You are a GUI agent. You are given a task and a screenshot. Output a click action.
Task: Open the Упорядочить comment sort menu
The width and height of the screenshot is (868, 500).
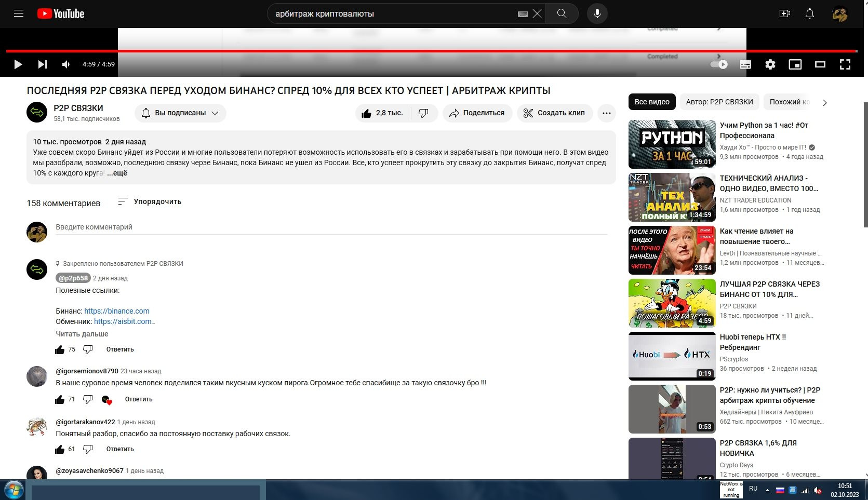(x=150, y=201)
